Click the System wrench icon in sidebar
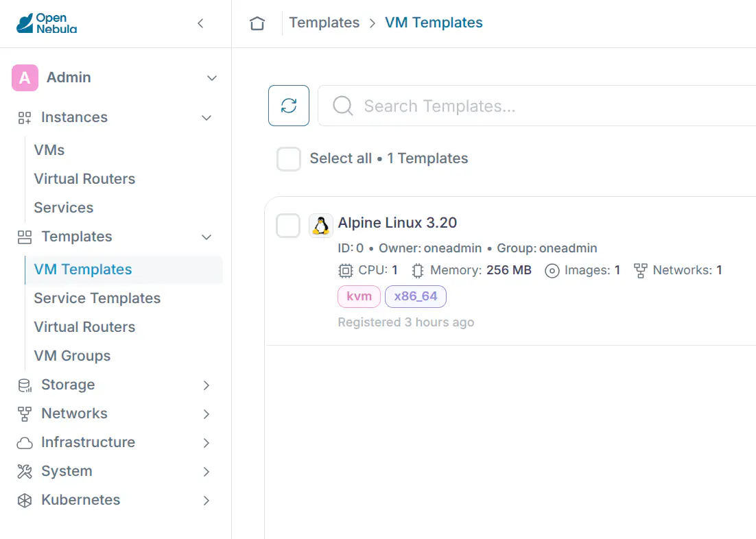Viewport: 756px width, 539px height. coord(25,472)
